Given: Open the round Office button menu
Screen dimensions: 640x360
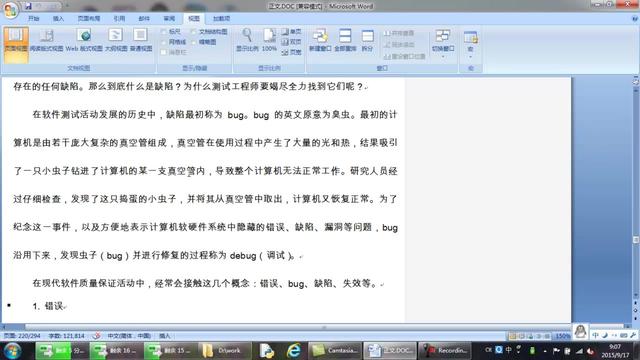Looking at the screenshot, I should (x=11, y=10).
